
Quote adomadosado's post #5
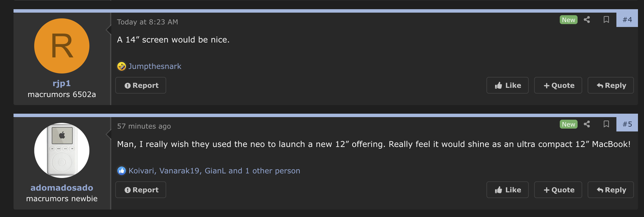point(558,190)
